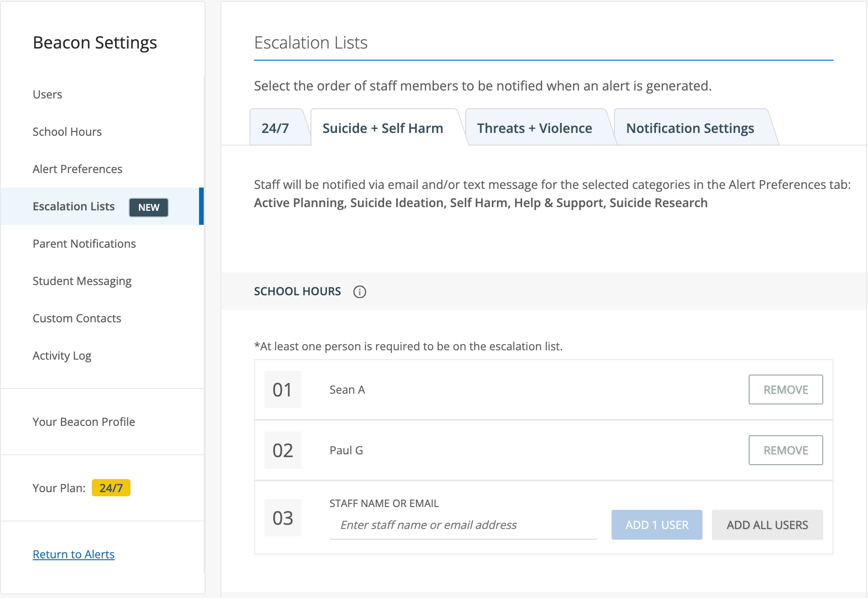Click the School Hours info icon

tap(359, 292)
